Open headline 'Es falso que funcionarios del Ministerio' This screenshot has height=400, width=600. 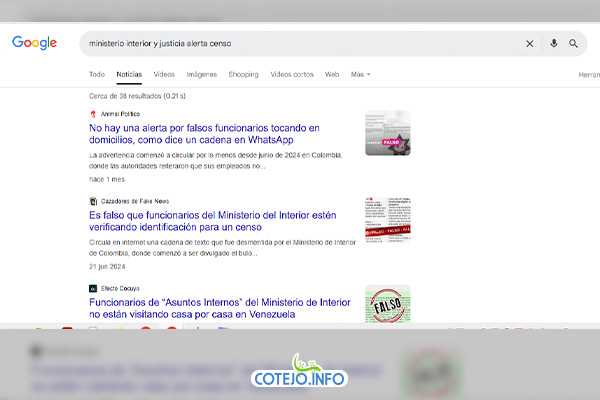213,221
